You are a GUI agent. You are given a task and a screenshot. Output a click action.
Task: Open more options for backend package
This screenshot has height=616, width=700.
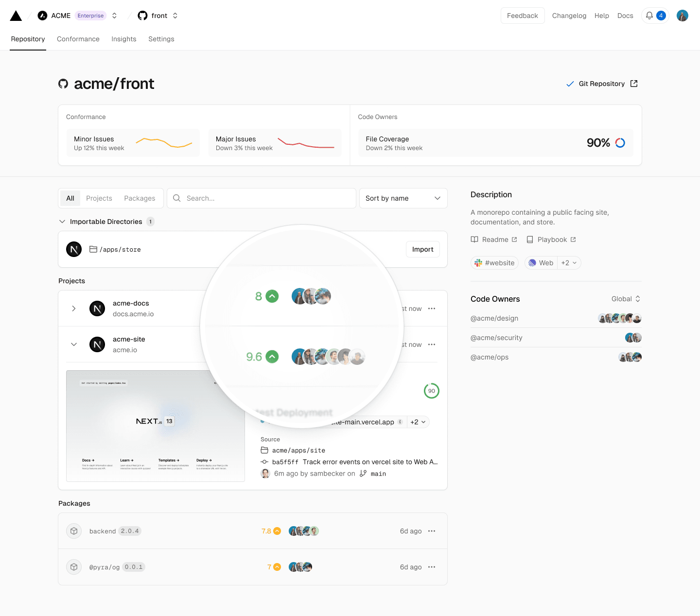tap(432, 531)
